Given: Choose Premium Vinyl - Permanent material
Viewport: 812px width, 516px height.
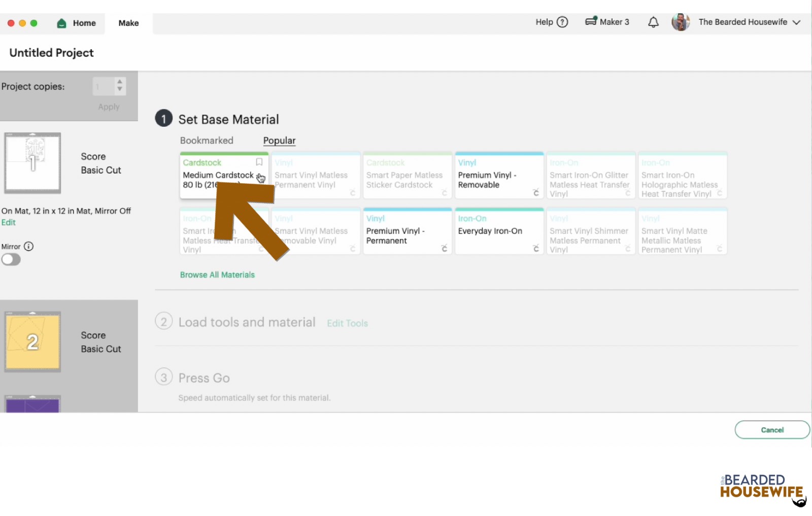Looking at the screenshot, I should click(x=407, y=231).
